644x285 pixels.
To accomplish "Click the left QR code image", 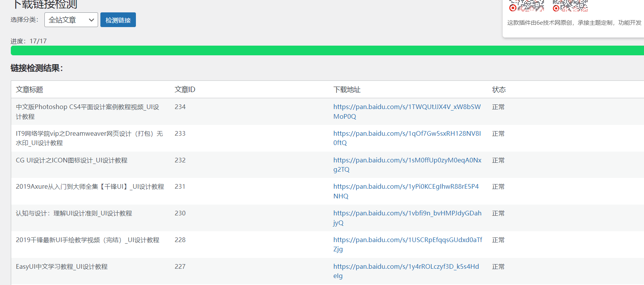I will pyautogui.click(x=526, y=5).
